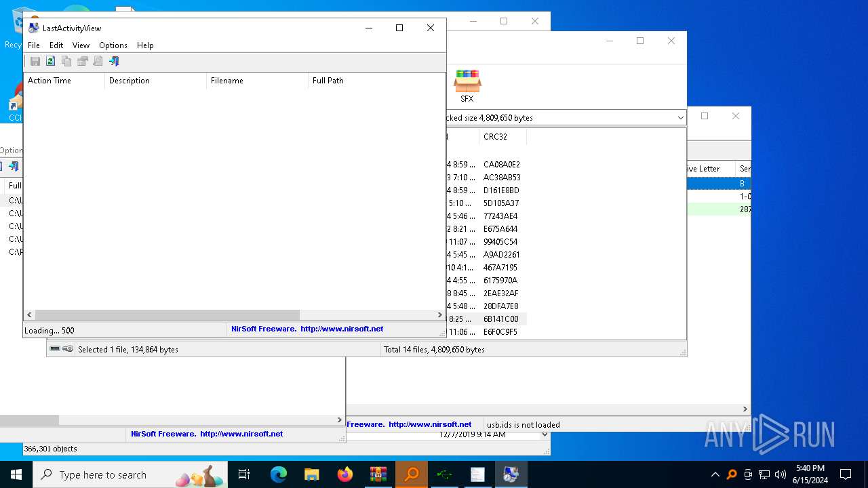The height and width of the screenshot is (488, 868).
Task: Click the Copy Selected Items toolbar icon
Action: (x=66, y=61)
